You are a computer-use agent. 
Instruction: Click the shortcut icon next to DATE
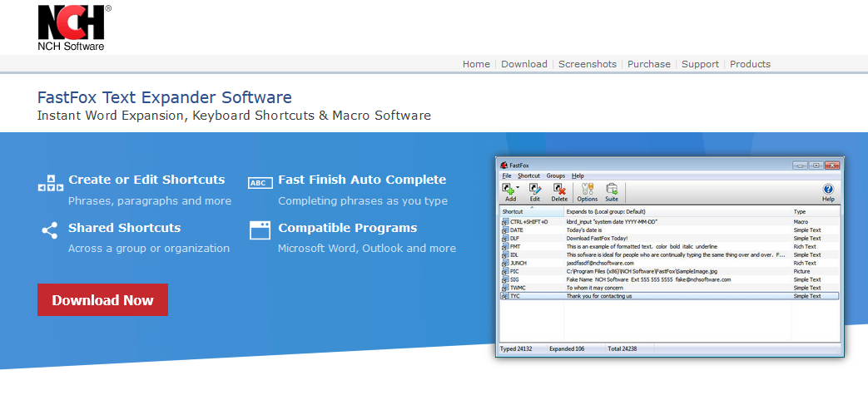pos(505,230)
